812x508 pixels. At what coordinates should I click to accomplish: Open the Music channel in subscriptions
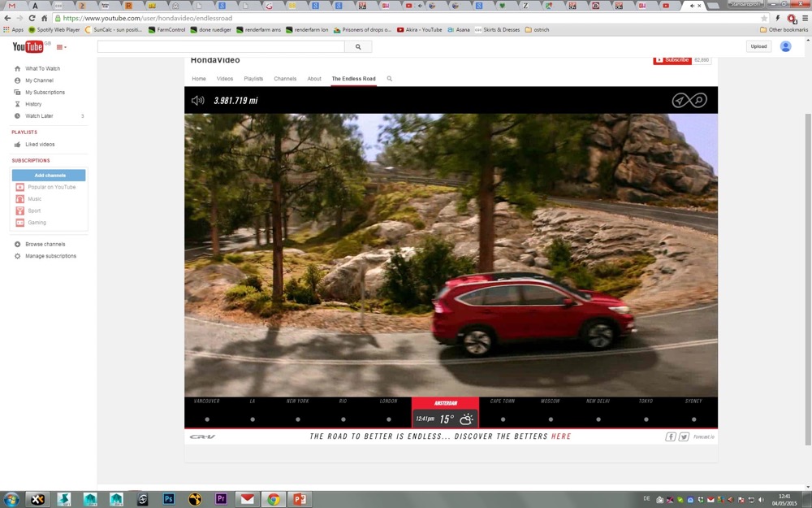pos(34,199)
